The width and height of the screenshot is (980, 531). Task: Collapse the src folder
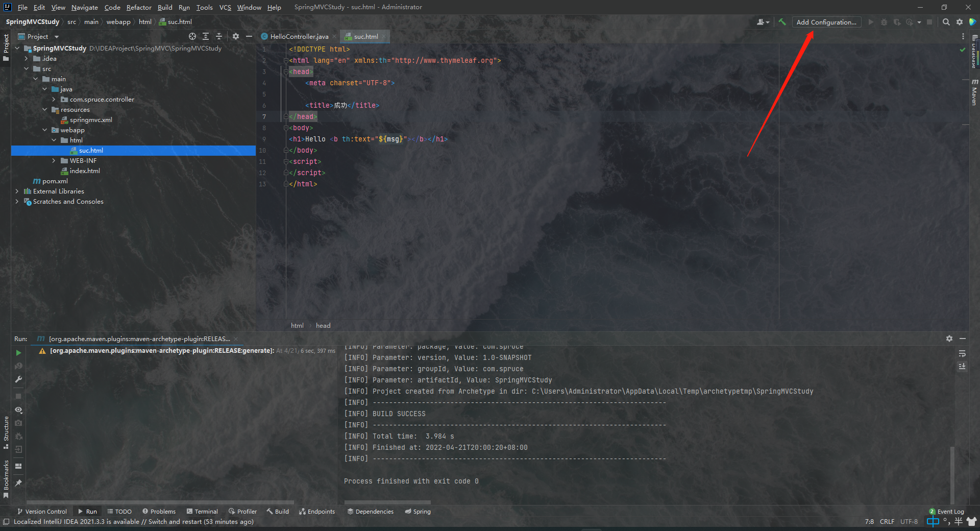click(x=27, y=68)
